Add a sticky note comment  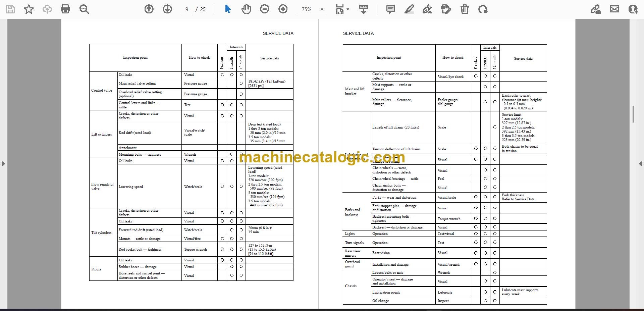pyautogui.click(x=391, y=9)
